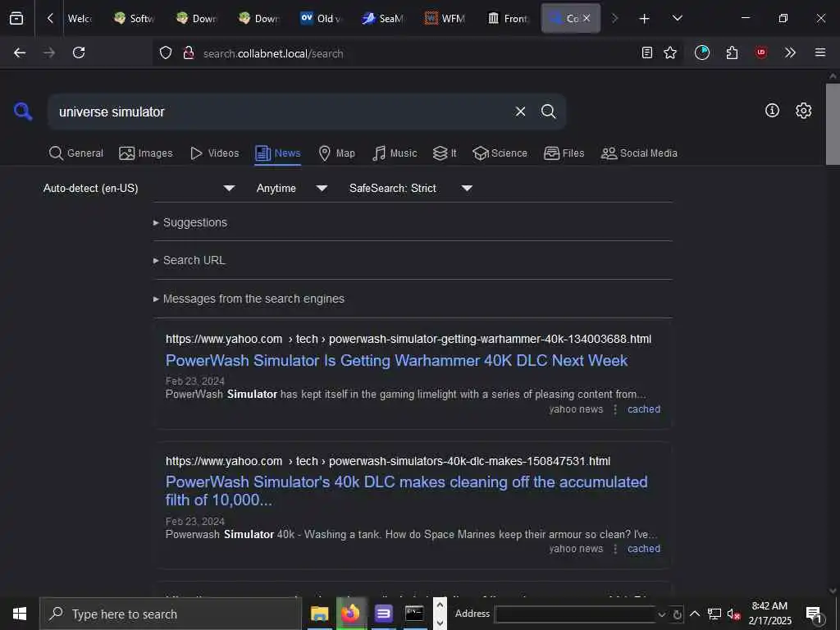Clear the search query with the X icon
Screen dimensions: 840x630
pyautogui.click(x=520, y=112)
